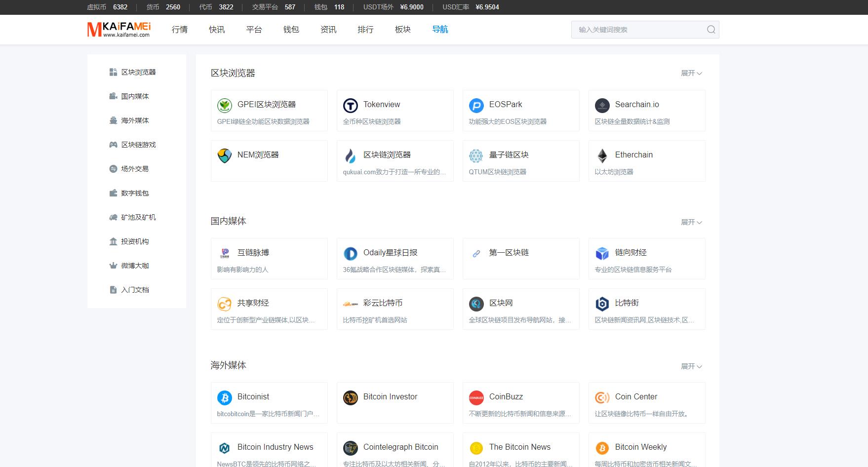Screen dimensions: 868x467
Task: Click the CoinBuzz red logo icon
Action: point(476,398)
